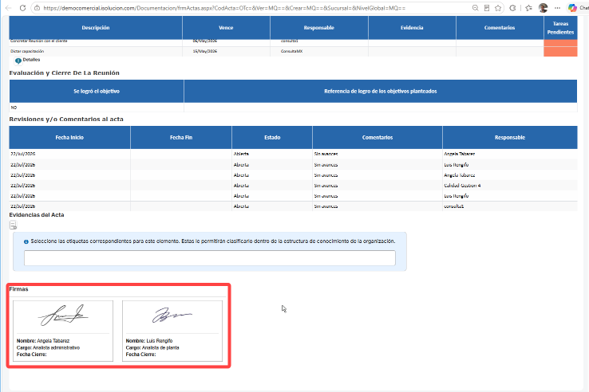Click the Nombre: Angela Tabarez text
Image resolution: width=589 pixels, height=392 pixels.
[43, 341]
